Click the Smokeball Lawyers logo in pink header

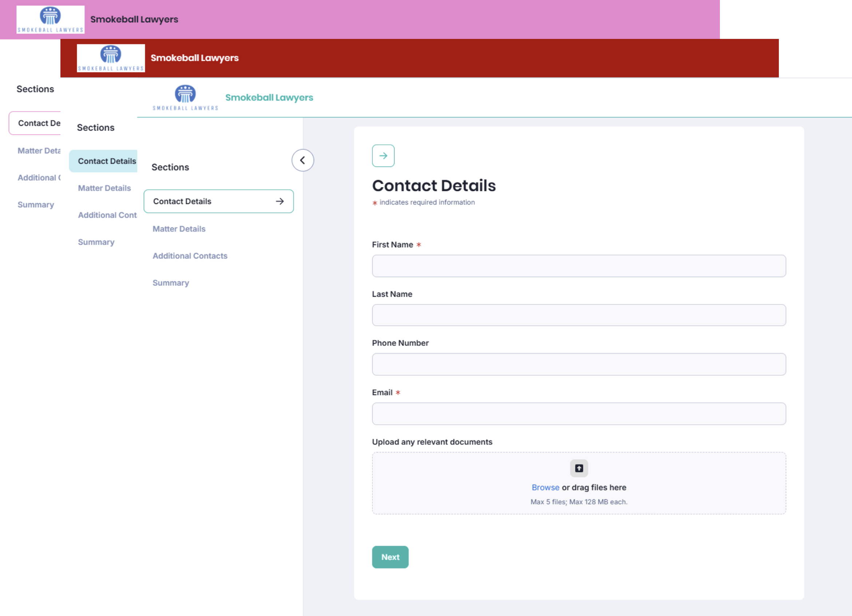click(50, 20)
